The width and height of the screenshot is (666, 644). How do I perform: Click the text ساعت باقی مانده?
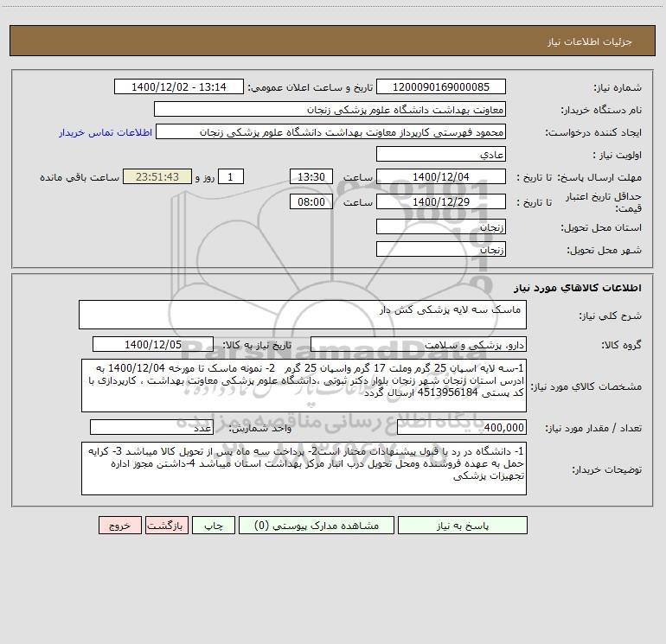(x=80, y=177)
